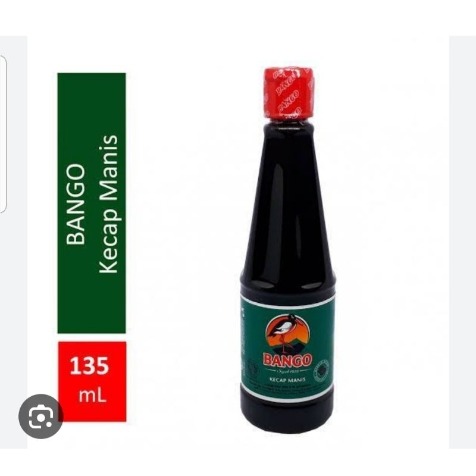The width and height of the screenshot is (476, 476).
Task: Click the "135" number text
Action: click(x=89, y=366)
